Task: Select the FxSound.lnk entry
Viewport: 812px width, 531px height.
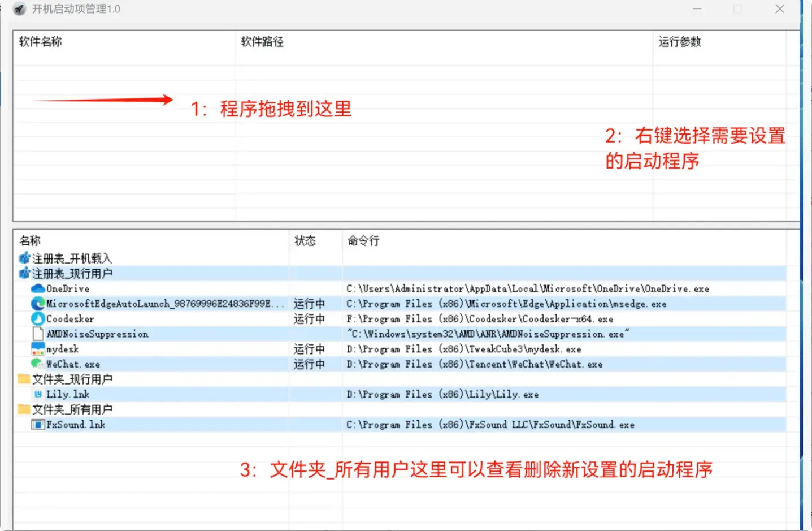Action: pos(75,424)
